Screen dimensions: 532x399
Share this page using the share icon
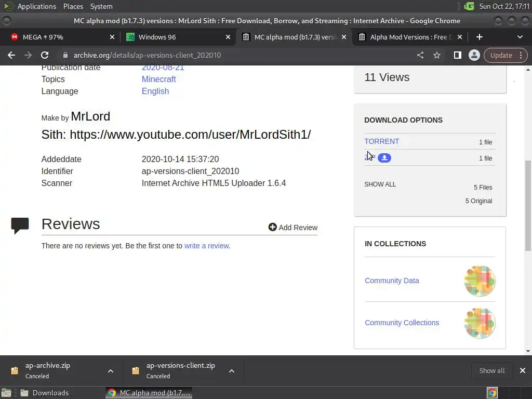pyautogui.click(x=420, y=55)
